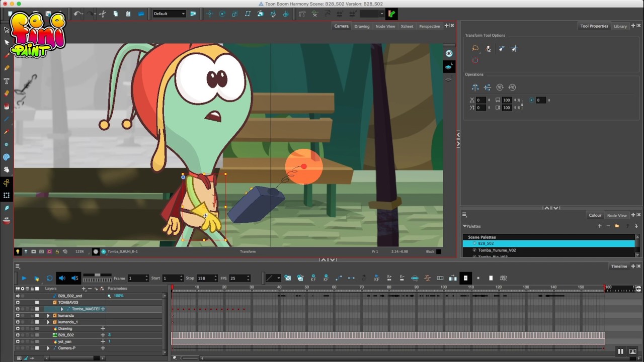Switch to the Perspective tab

430,26
